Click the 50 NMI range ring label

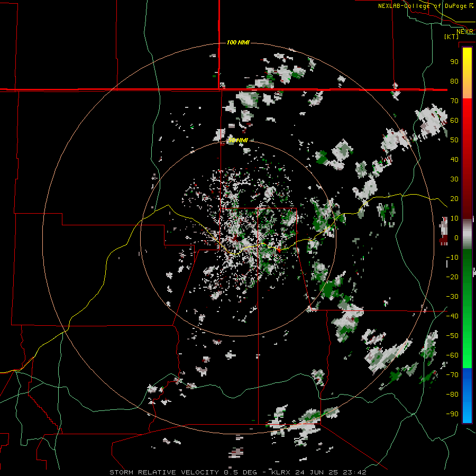click(238, 140)
